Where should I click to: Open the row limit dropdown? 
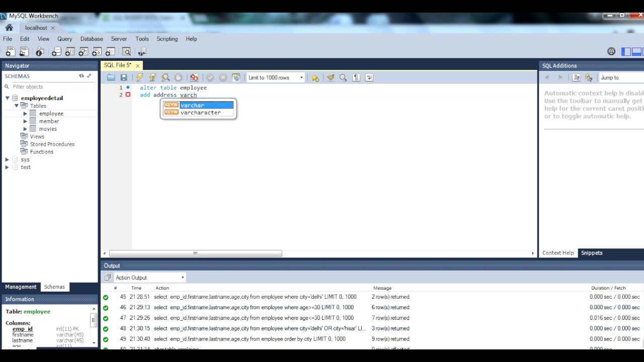pyautogui.click(x=276, y=77)
